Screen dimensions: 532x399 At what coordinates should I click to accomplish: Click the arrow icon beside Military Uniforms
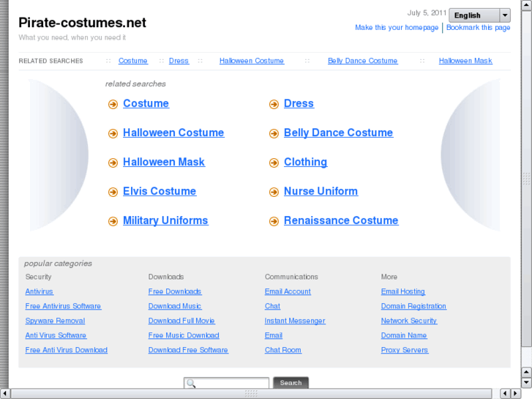(x=113, y=221)
